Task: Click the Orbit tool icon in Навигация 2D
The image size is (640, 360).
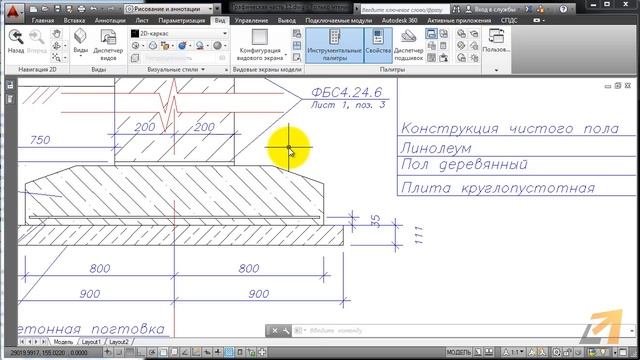Action: point(56,45)
